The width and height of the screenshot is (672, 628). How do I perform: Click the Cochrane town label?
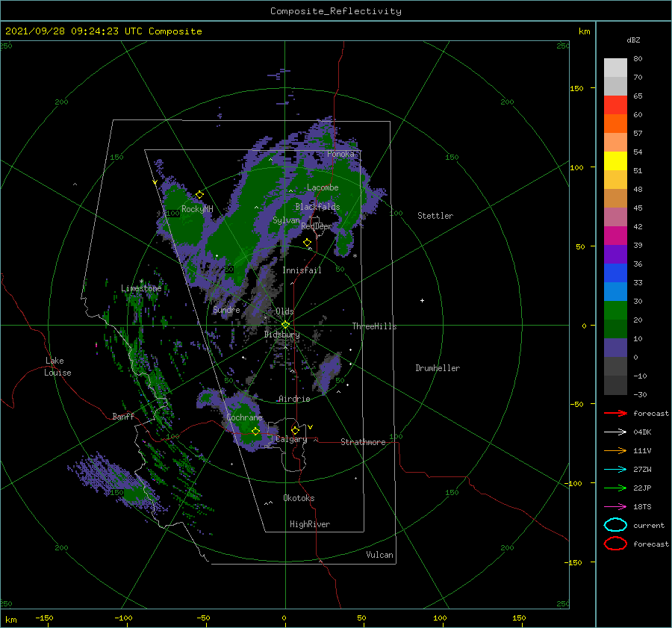(x=244, y=417)
